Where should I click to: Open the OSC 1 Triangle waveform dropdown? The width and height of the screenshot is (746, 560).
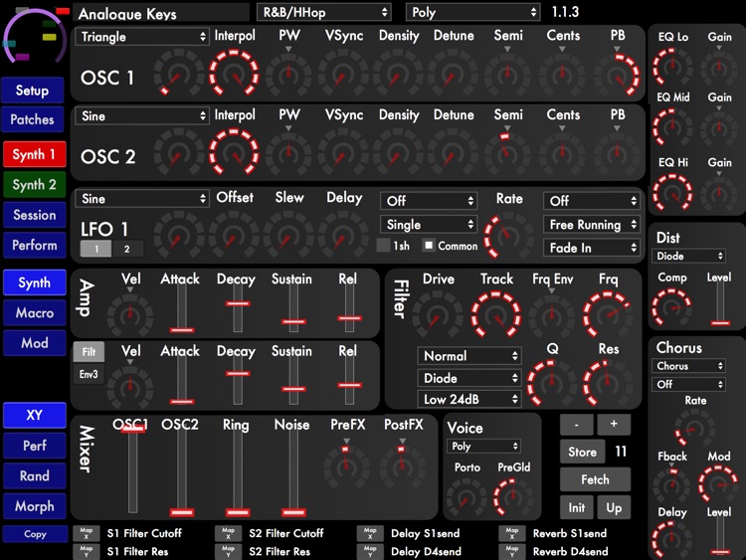tap(142, 37)
